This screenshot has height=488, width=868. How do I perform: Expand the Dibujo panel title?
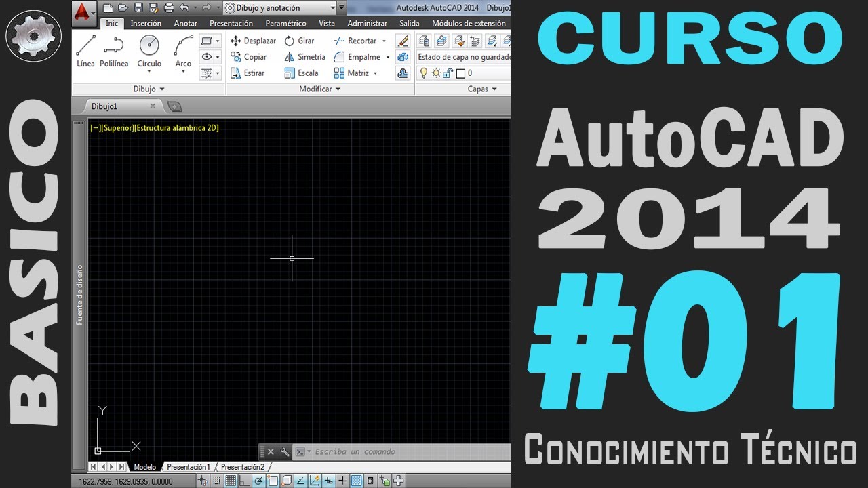pyautogui.click(x=149, y=89)
